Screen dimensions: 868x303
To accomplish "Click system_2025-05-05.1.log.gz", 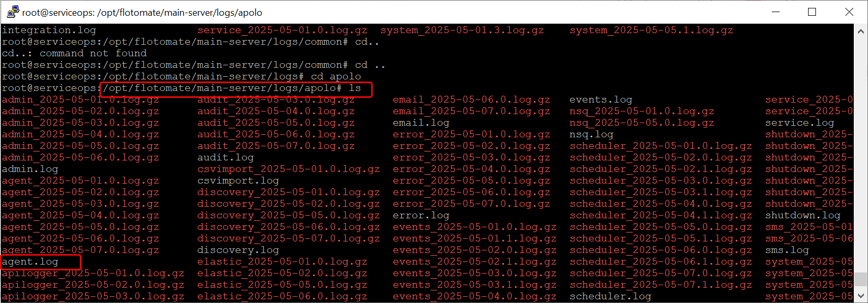I will [651, 30].
